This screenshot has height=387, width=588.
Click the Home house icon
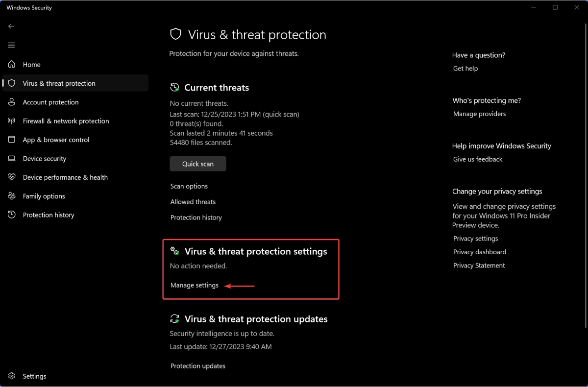[12, 64]
